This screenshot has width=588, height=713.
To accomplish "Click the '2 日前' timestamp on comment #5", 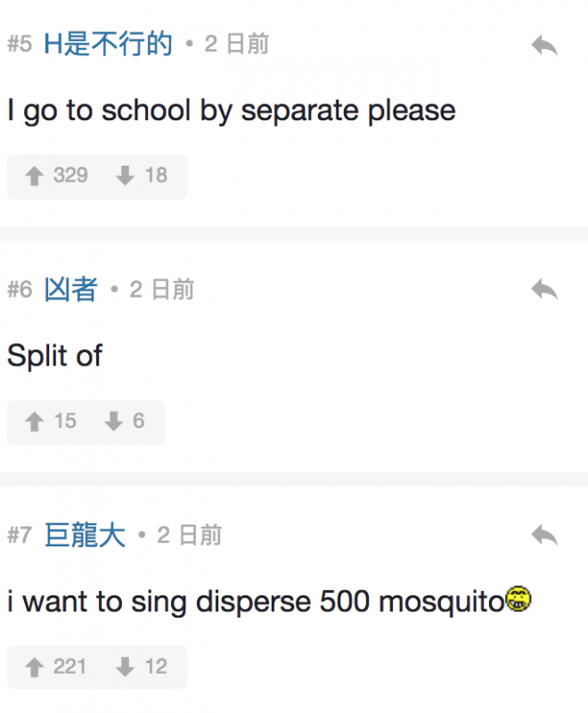I will 236,45.
